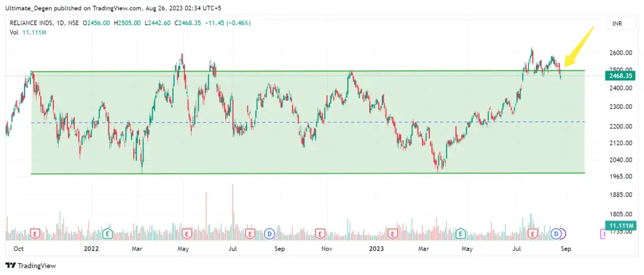Click the low value L2442.60
The width and height of the screenshot is (644, 275).
[158, 23]
